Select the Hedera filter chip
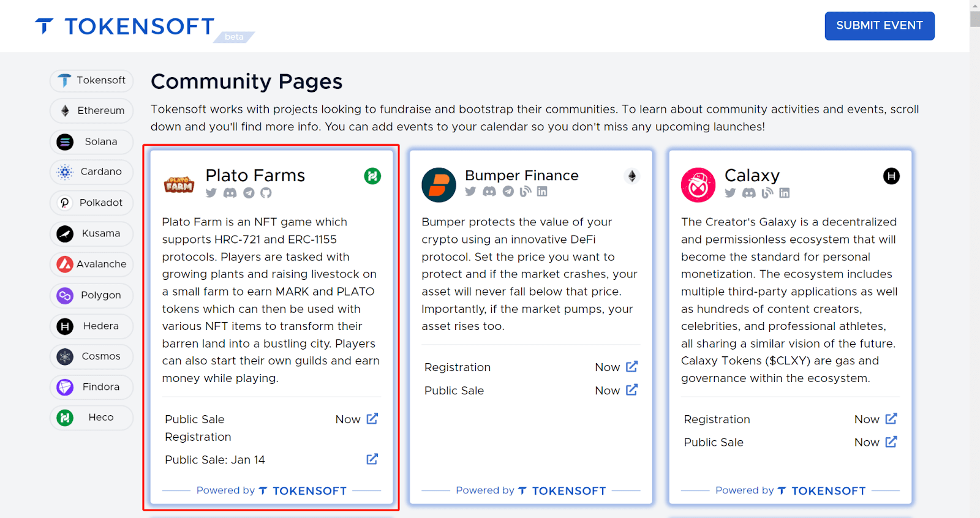Image resolution: width=980 pixels, height=518 pixels. 92,326
